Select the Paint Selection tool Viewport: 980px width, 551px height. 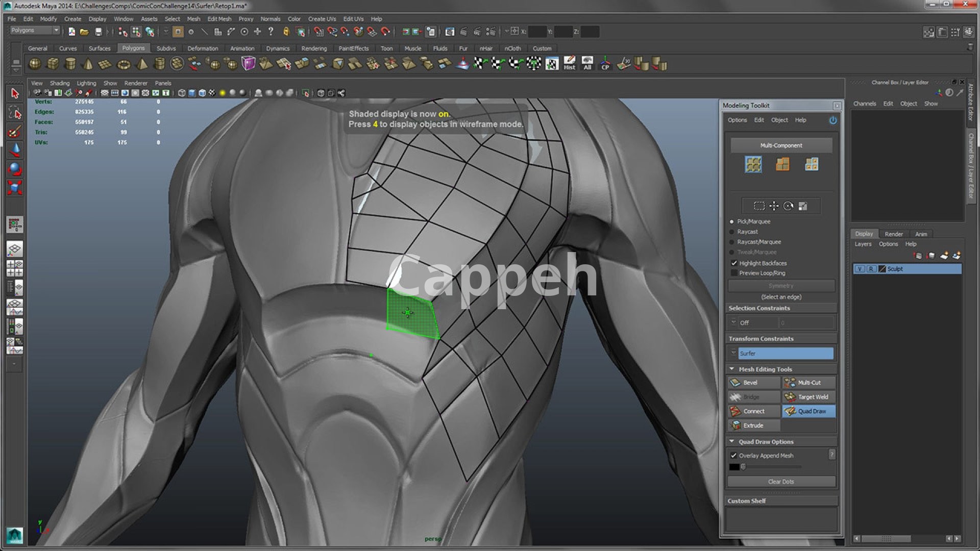pos(15,132)
